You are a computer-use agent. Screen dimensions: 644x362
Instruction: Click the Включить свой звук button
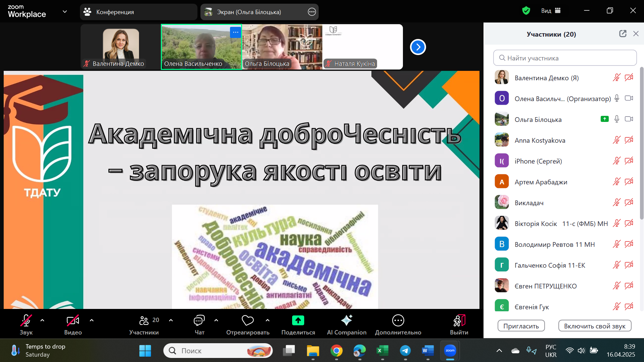594,326
